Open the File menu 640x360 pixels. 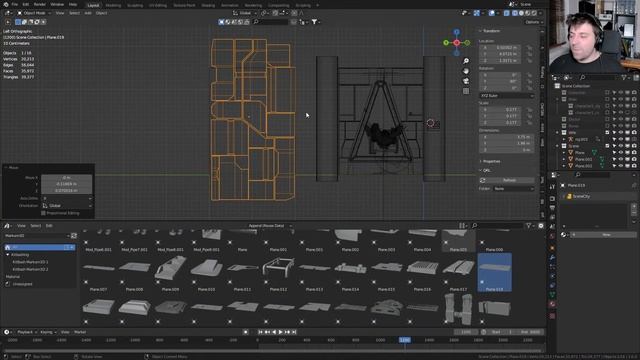pos(15,4)
